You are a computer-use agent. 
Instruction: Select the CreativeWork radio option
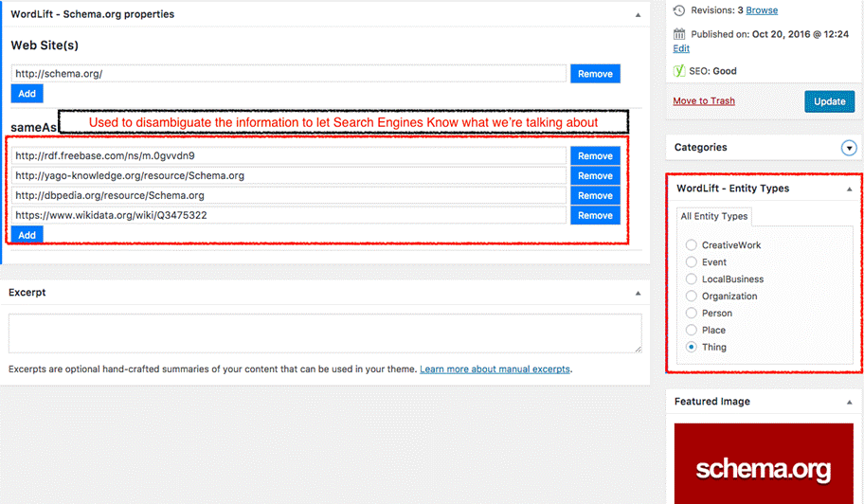pyautogui.click(x=692, y=245)
